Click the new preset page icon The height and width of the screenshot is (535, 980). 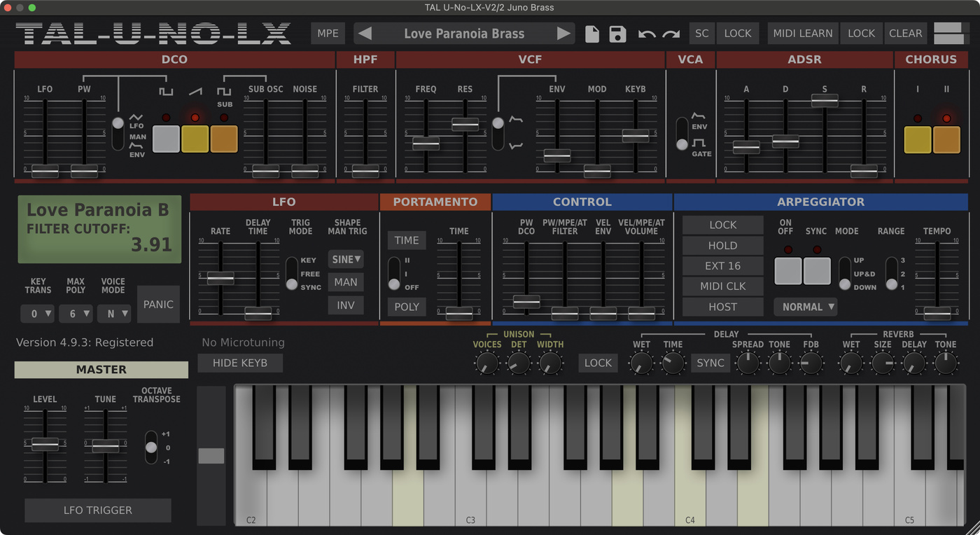pyautogui.click(x=592, y=34)
